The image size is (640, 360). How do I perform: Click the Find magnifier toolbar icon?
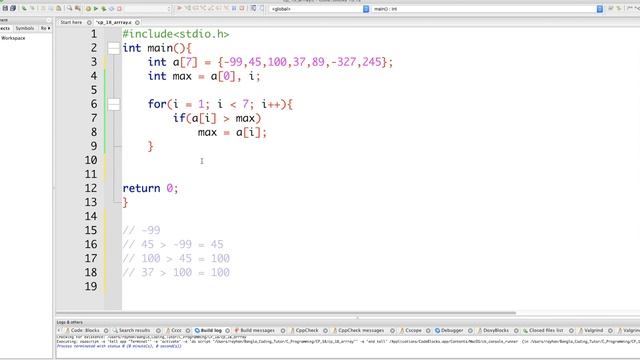(70, 8)
